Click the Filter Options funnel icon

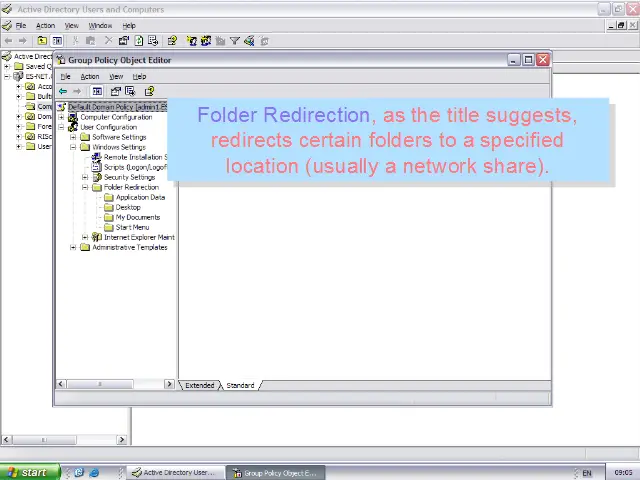(x=235, y=41)
